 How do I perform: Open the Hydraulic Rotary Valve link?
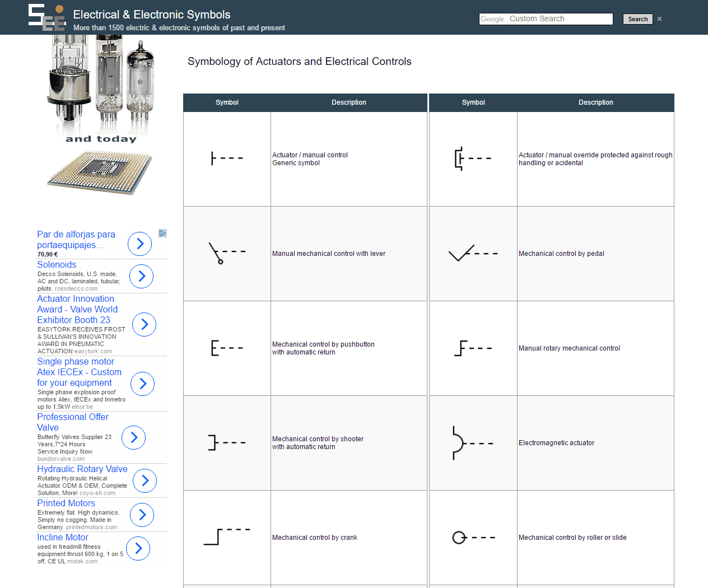82,469
